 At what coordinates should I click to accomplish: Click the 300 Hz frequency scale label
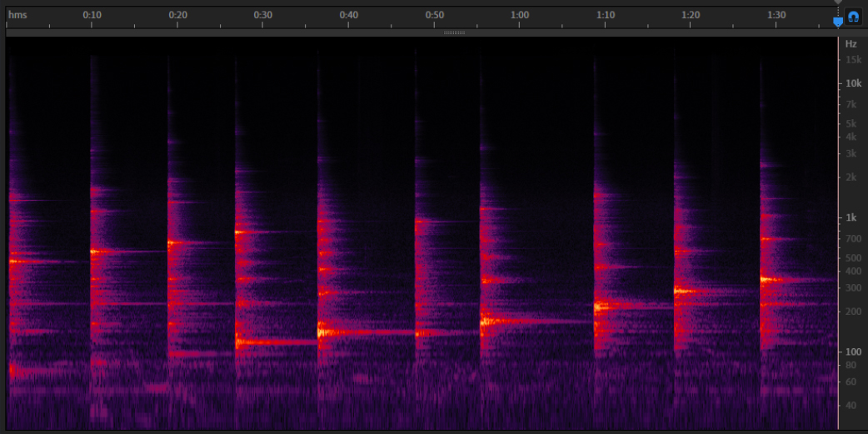(x=851, y=287)
